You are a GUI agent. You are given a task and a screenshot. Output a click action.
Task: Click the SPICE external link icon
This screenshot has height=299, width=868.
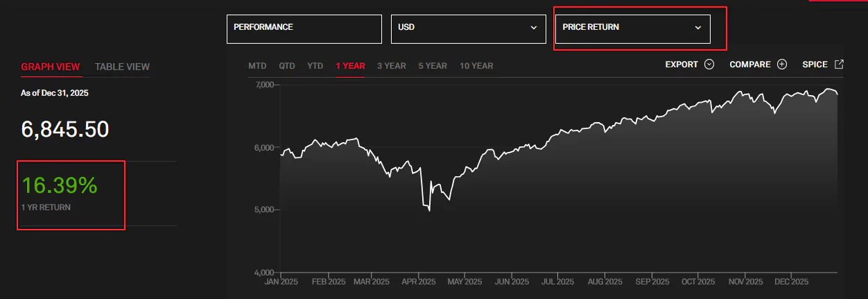[x=839, y=65]
